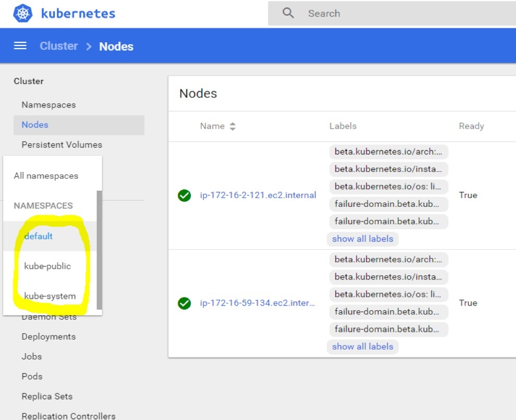Click Ready value True for ip-172-16-59-134
The width and height of the screenshot is (516, 420).
pyautogui.click(x=468, y=303)
